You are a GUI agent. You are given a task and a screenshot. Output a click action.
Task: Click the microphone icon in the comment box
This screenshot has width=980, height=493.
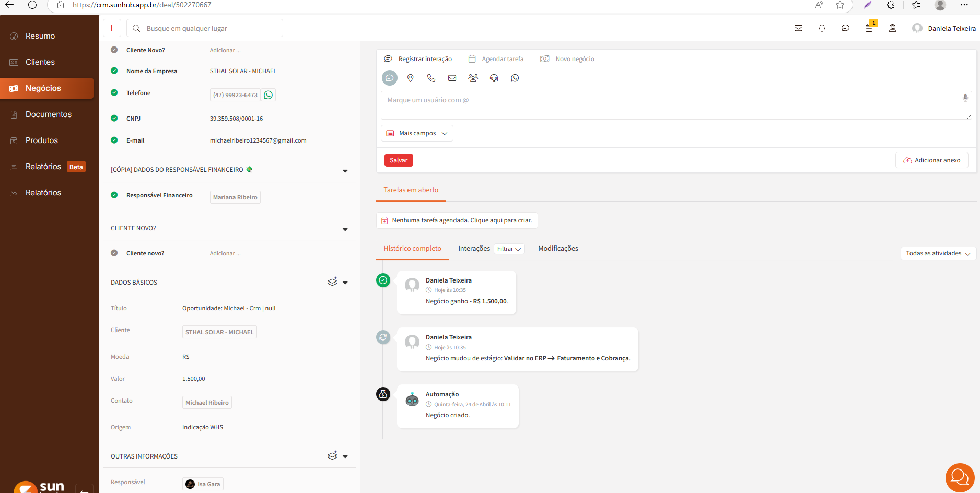(965, 98)
